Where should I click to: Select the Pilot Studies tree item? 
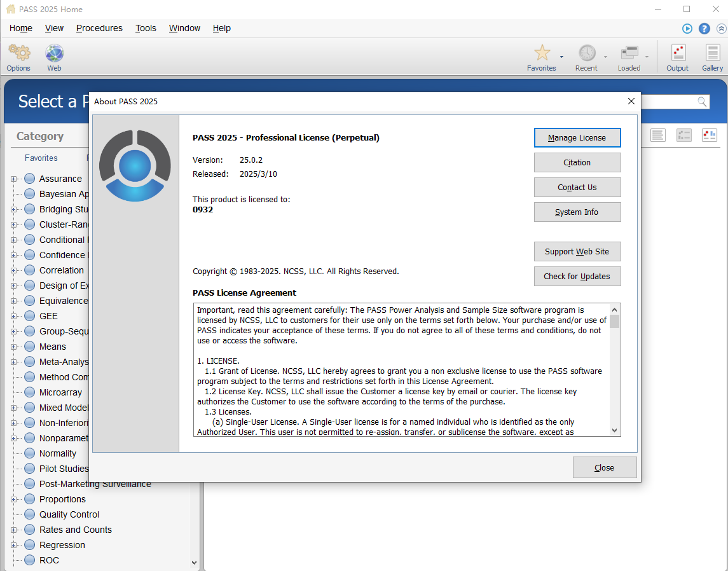point(64,469)
